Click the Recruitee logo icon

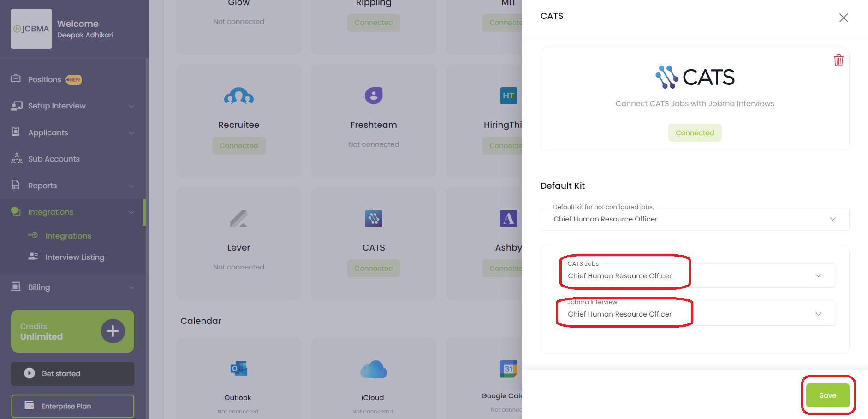pyautogui.click(x=239, y=96)
